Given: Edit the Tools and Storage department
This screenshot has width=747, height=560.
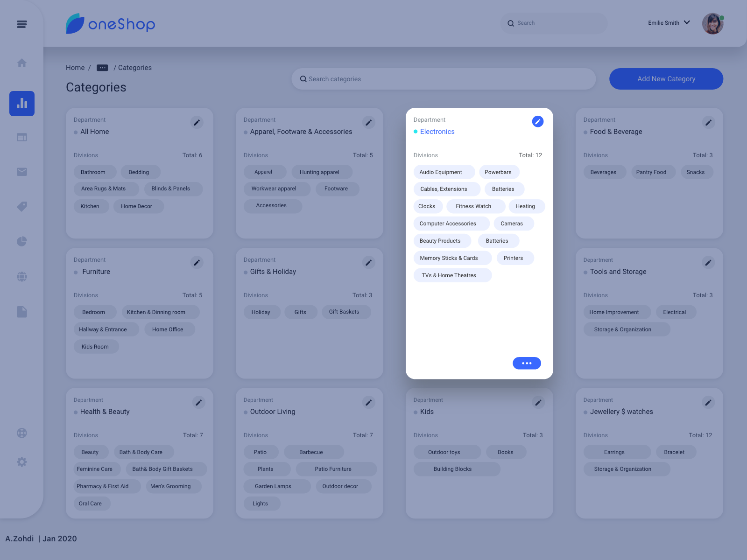Looking at the screenshot, I should (708, 262).
